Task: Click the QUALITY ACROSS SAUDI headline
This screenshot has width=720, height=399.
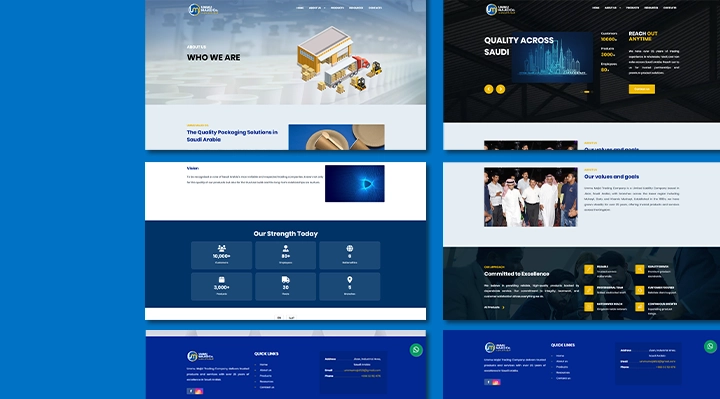Action: (x=519, y=46)
